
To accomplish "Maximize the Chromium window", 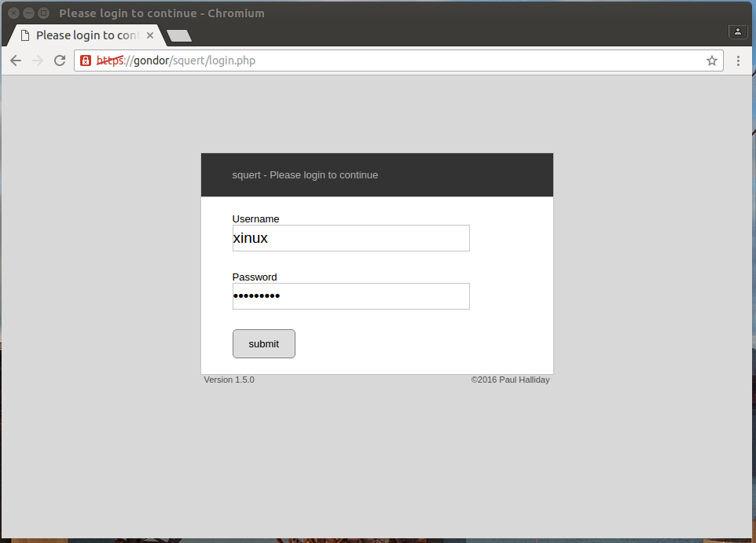I will (x=43, y=13).
